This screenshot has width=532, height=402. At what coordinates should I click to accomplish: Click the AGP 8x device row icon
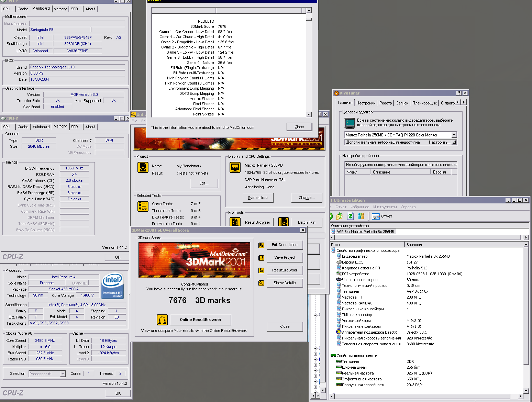tap(333, 232)
